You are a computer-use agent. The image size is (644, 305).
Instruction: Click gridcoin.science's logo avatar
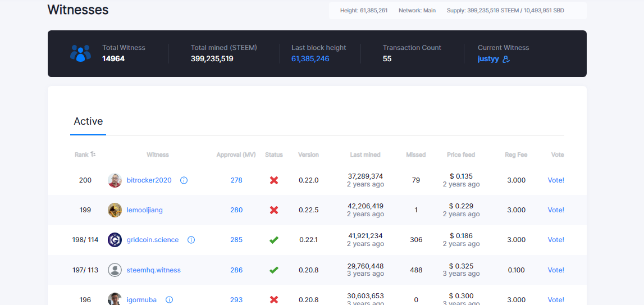[x=115, y=240]
